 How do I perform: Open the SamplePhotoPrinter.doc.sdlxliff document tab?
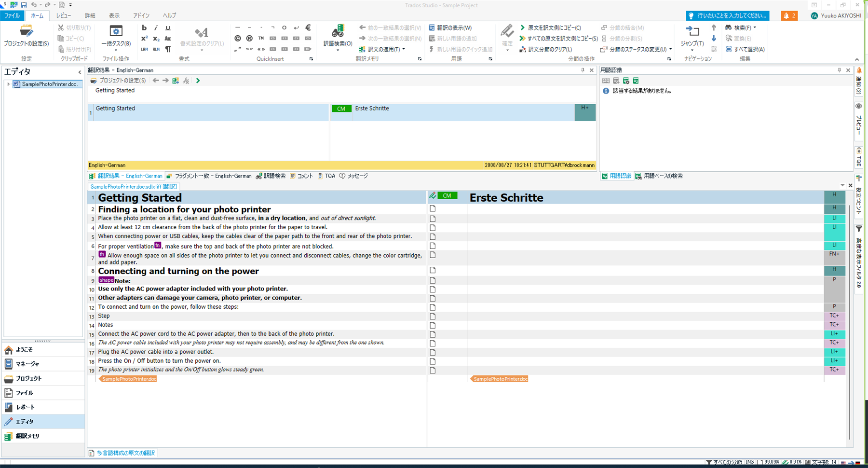coord(134,187)
